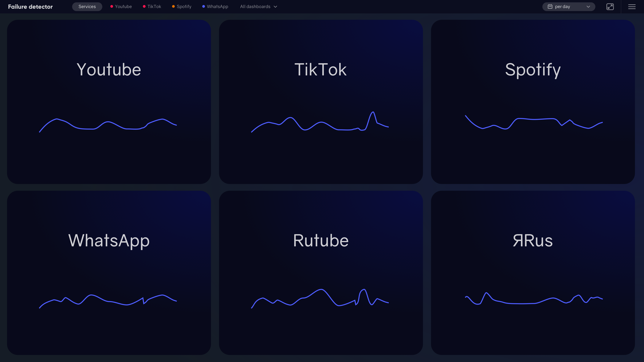The width and height of the screenshot is (644, 362).
Task: Open the WhatsApp service card
Action: [109, 273]
